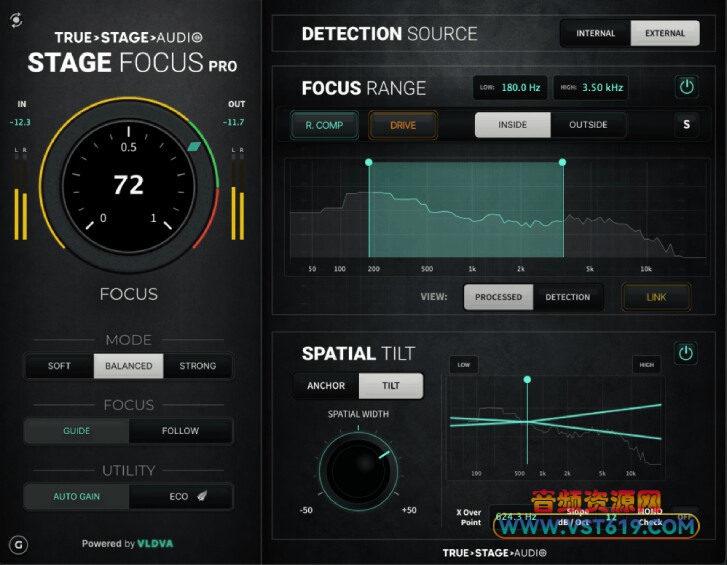Set mode to SOFT

[x=59, y=366]
